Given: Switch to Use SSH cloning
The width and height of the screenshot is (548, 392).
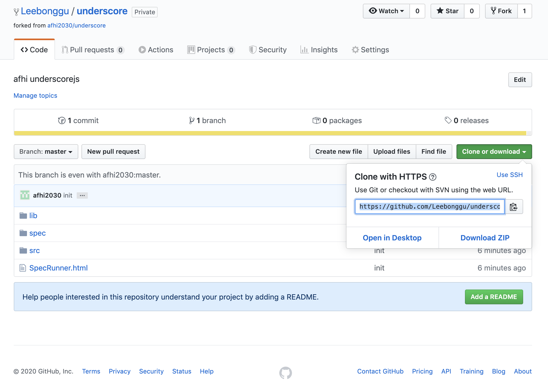Looking at the screenshot, I should 510,175.
